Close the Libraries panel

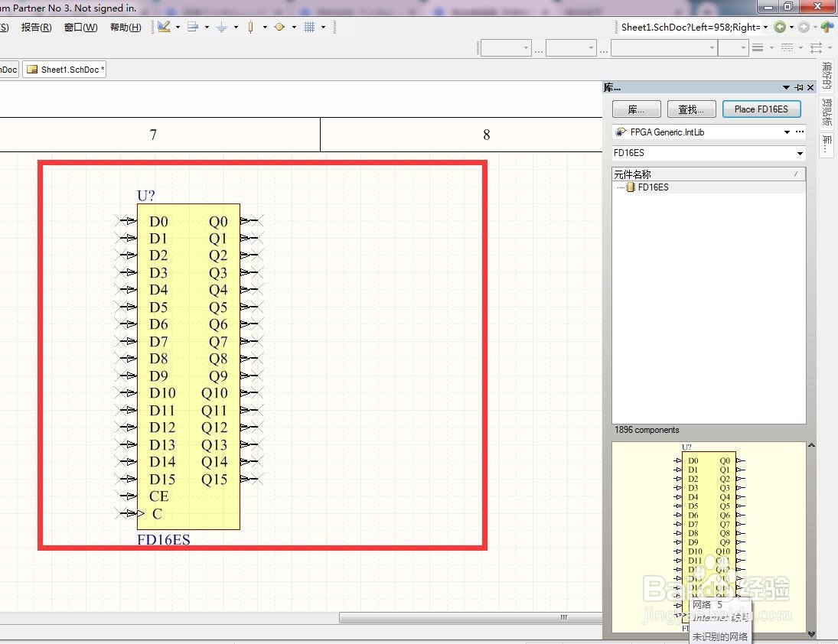(810, 87)
